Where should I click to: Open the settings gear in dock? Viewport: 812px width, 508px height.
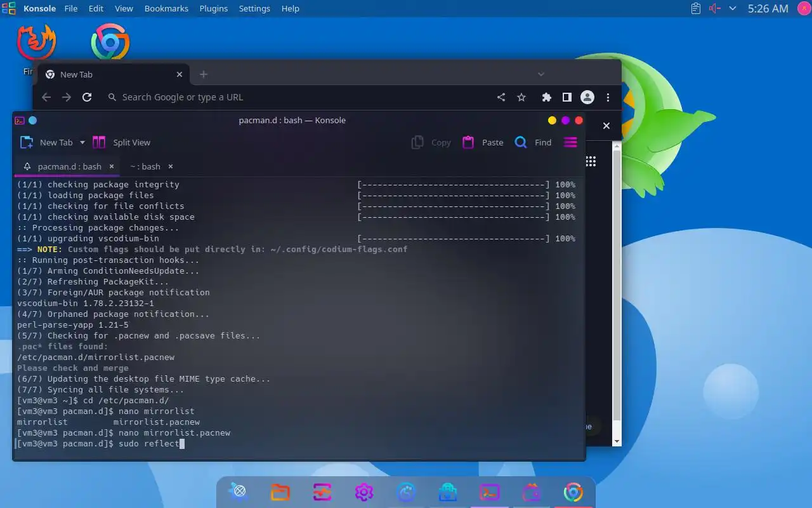(364, 491)
